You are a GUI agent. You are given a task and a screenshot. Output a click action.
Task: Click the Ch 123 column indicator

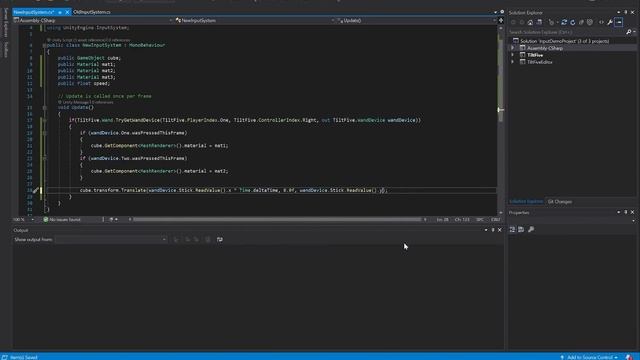pos(462,220)
